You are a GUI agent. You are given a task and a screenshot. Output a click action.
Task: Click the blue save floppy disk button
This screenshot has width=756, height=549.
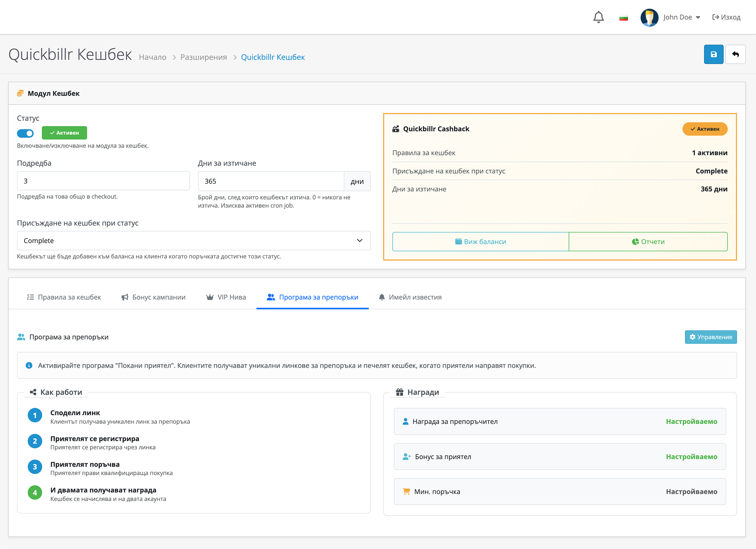(713, 54)
